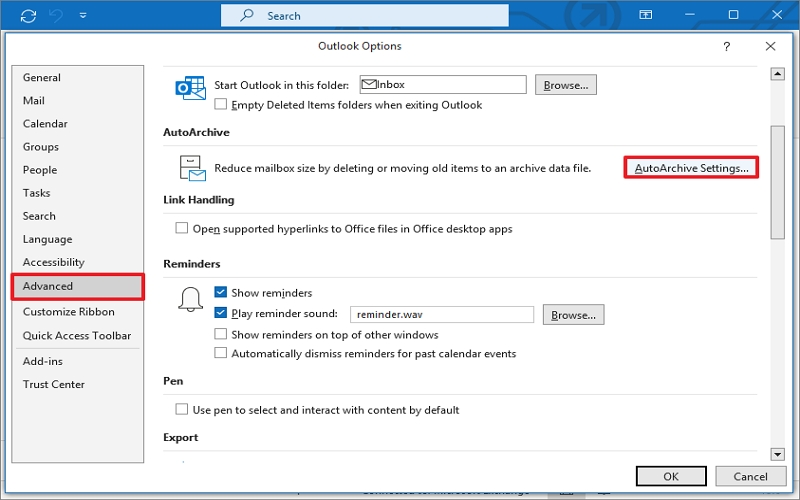Enable Empty Deleted Items folders when exiting
800x500 pixels.
coord(220,104)
